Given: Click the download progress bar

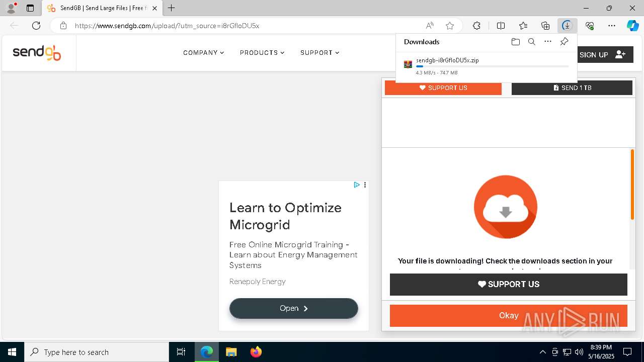Looking at the screenshot, I should [x=493, y=66].
